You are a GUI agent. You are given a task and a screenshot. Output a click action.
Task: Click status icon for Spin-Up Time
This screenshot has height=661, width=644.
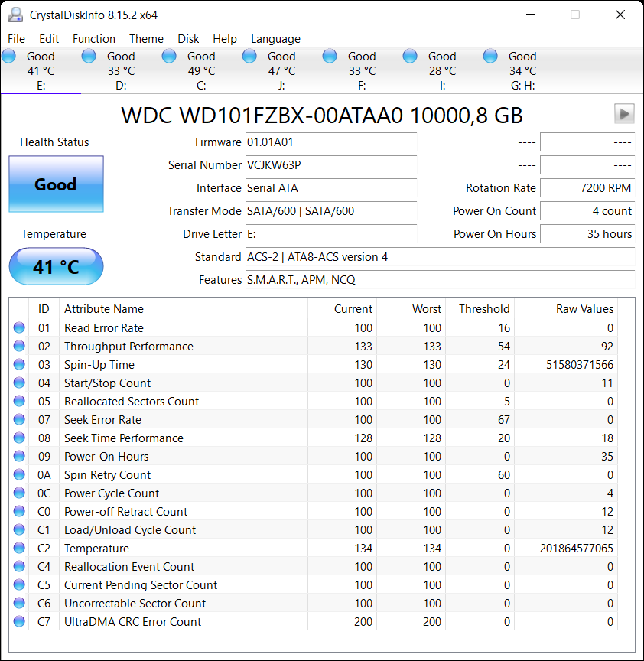coord(19,364)
